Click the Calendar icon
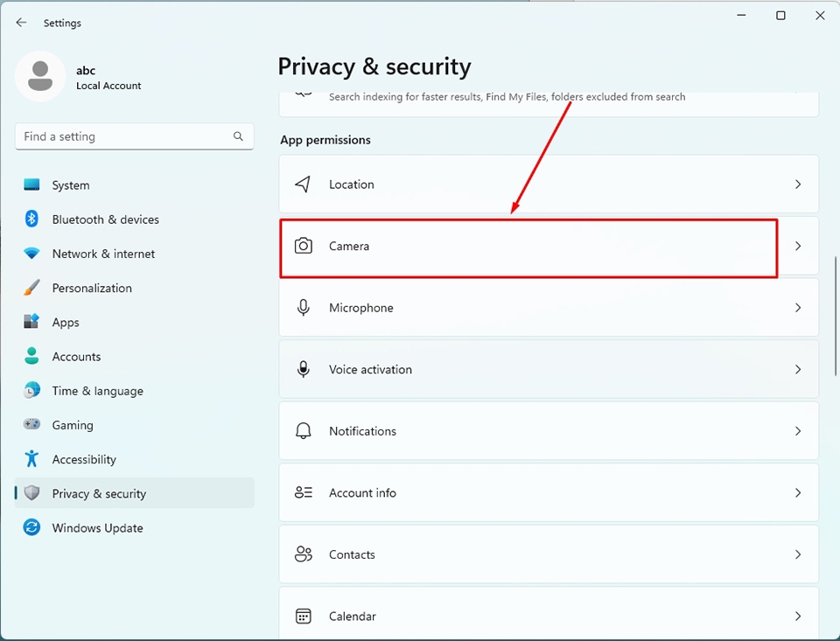The height and width of the screenshot is (641, 840). pyautogui.click(x=304, y=616)
